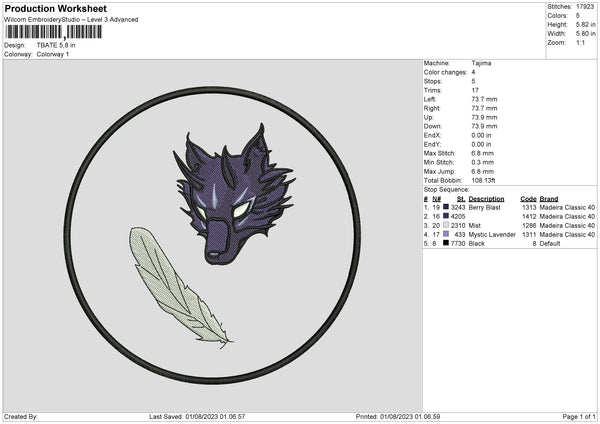600x424 pixels.
Task: Select the Mystic Lavender color swatch
Action: point(445,233)
